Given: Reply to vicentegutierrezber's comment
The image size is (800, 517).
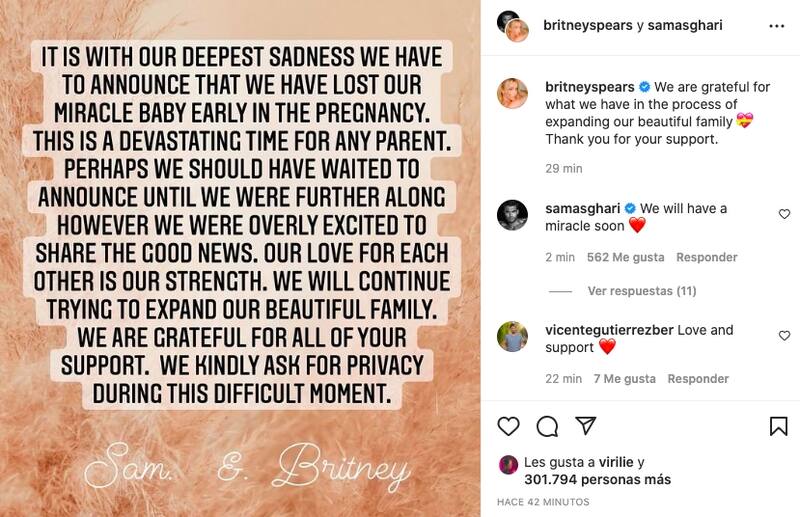Looking at the screenshot, I should click(x=698, y=379).
